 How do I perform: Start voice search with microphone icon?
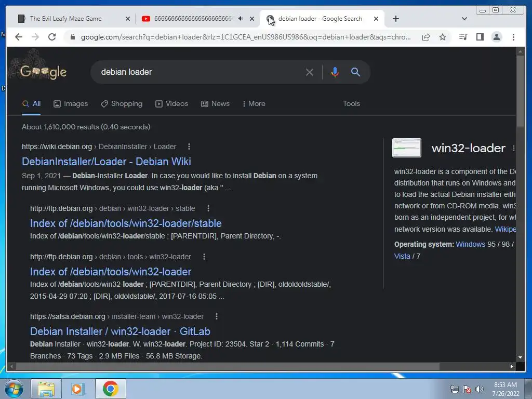tap(335, 72)
